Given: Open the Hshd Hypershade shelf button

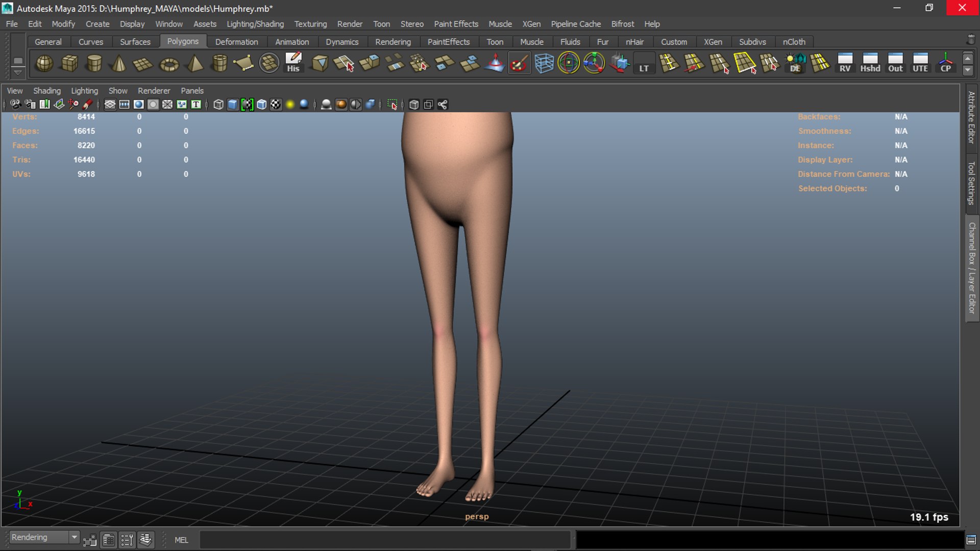Looking at the screenshot, I should tap(870, 63).
